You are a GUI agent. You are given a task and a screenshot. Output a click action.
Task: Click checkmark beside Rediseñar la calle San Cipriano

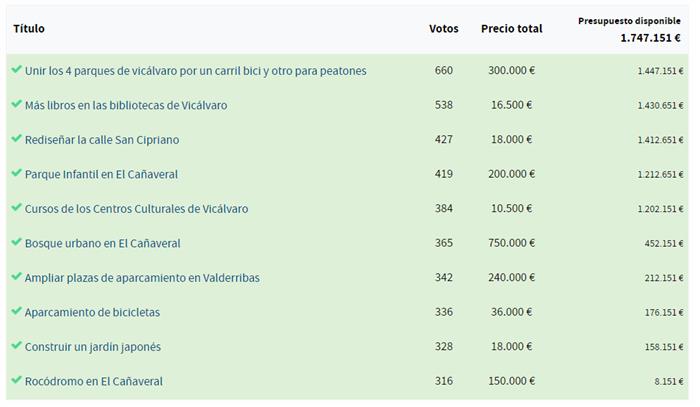pyautogui.click(x=16, y=139)
